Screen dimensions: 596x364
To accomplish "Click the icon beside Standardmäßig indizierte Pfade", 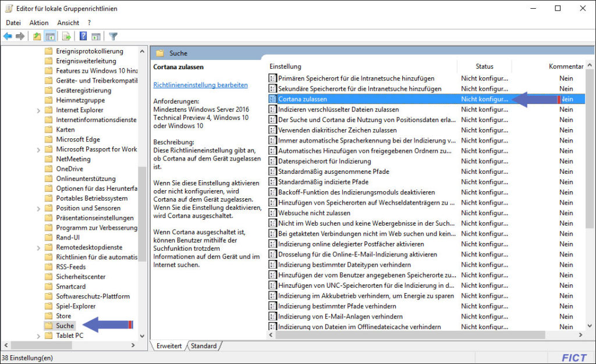I will 272,182.
